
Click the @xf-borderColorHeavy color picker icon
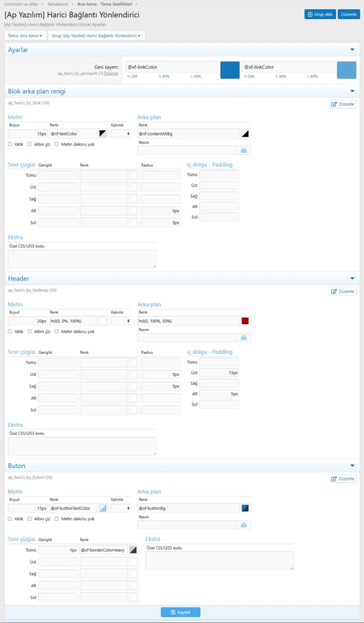coord(133,550)
